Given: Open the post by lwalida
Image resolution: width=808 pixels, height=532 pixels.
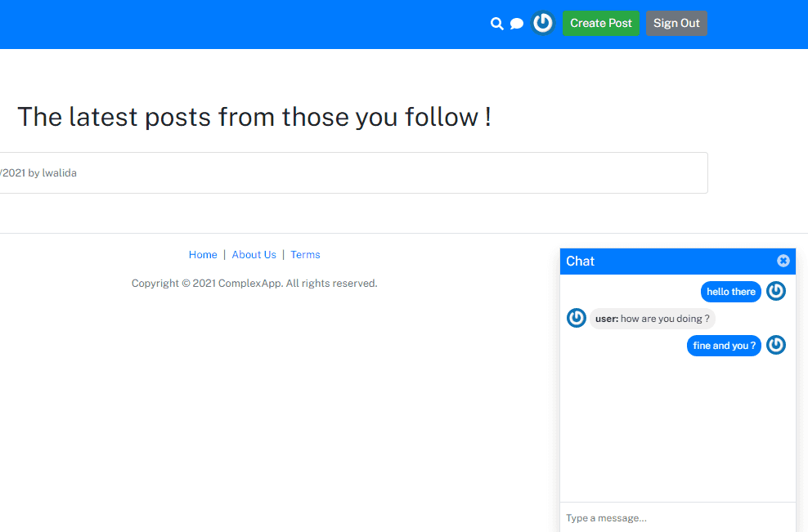Looking at the screenshot, I should [352, 172].
